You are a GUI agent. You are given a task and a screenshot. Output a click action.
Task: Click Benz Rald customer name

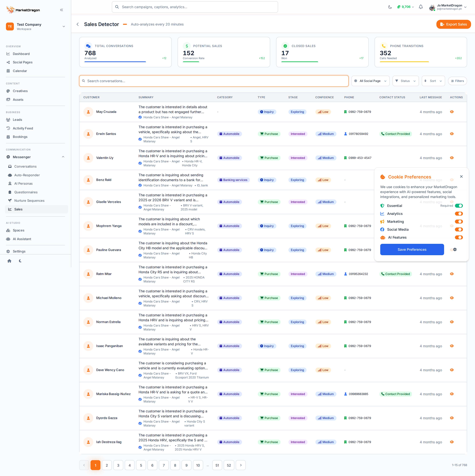pyautogui.click(x=104, y=180)
